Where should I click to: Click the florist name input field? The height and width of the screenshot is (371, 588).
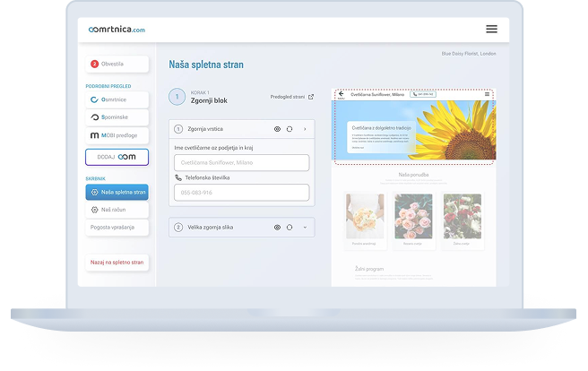pyautogui.click(x=242, y=163)
